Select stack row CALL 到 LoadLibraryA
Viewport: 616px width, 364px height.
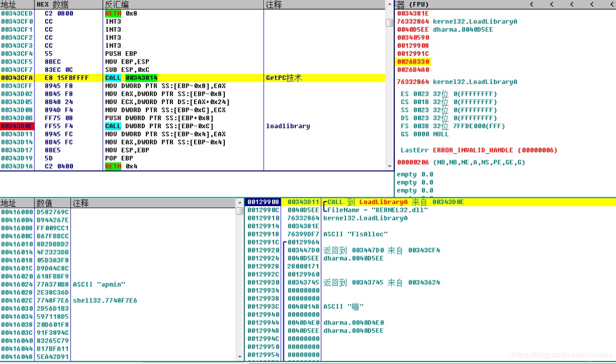pos(430,202)
